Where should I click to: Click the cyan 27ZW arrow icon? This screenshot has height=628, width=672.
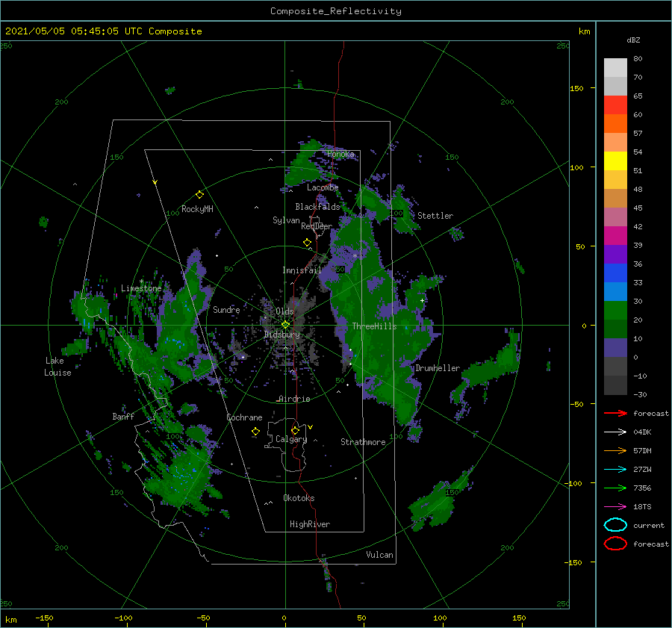[615, 470]
